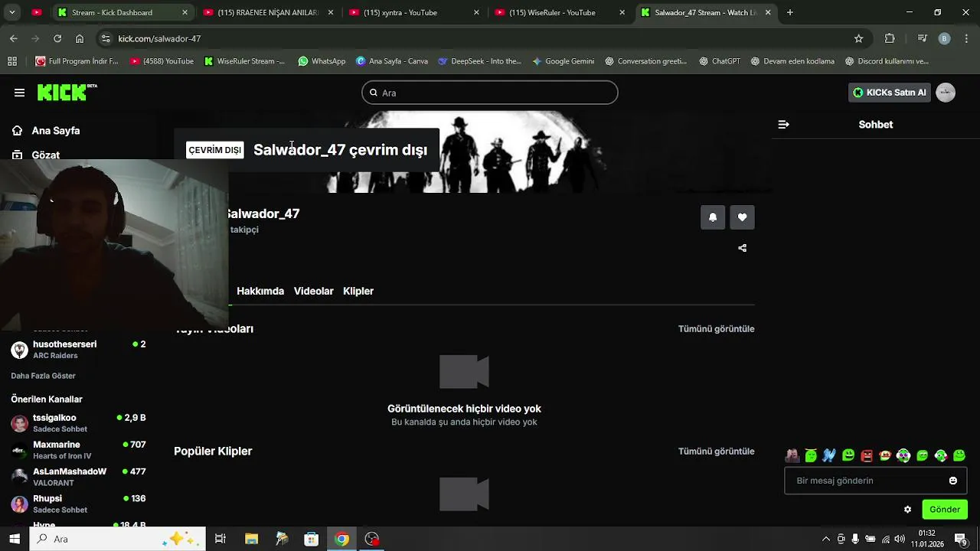Enable notifications with the bell icon
The width and height of the screenshot is (980, 551).
point(713,217)
